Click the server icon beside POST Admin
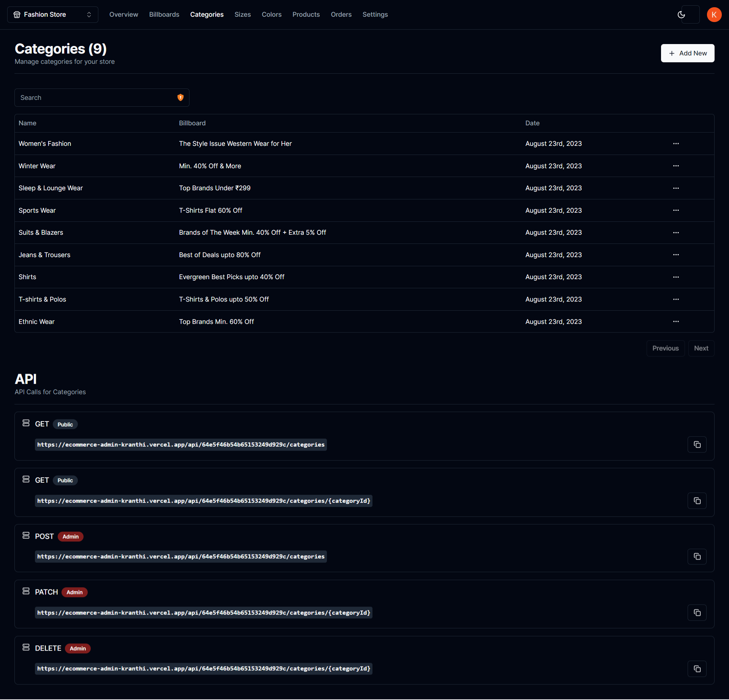This screenshot has height=700, width=729. click(26, 535)
